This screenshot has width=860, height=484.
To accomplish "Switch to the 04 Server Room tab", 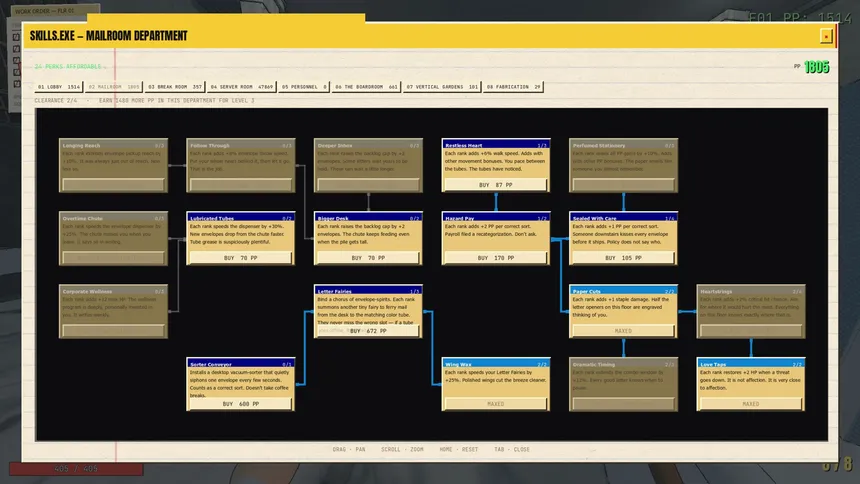I will [x=241, y=87].
